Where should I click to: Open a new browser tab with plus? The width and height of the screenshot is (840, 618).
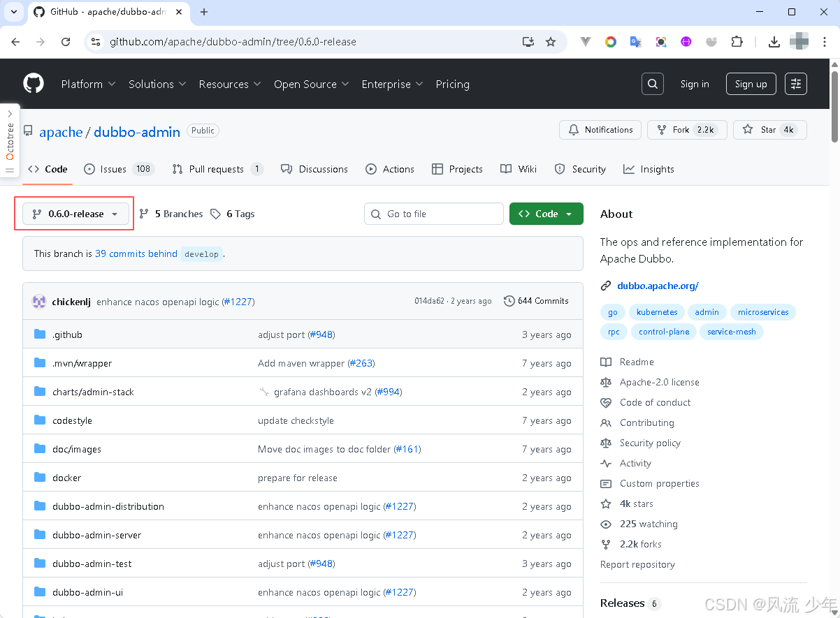click(204, 12)
